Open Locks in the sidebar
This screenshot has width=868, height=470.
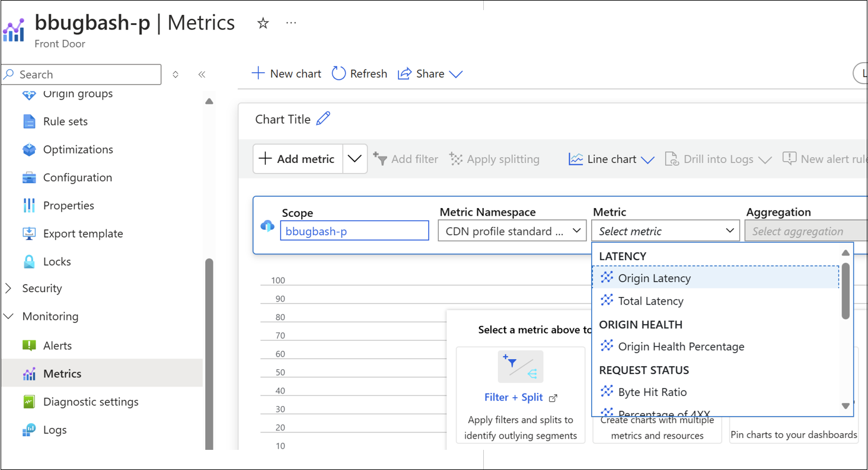[57, 261]
